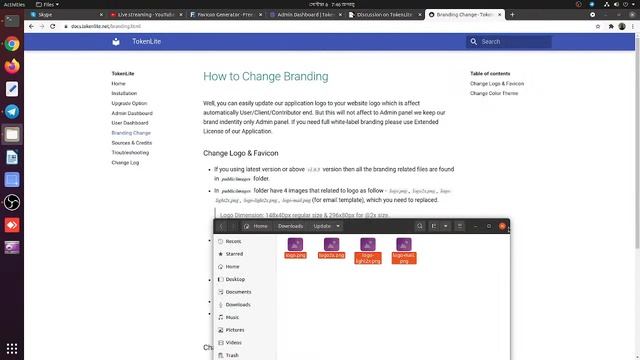Open the Admin Dashboard docs page
The image size is (640, 360).
click(132, 113)
